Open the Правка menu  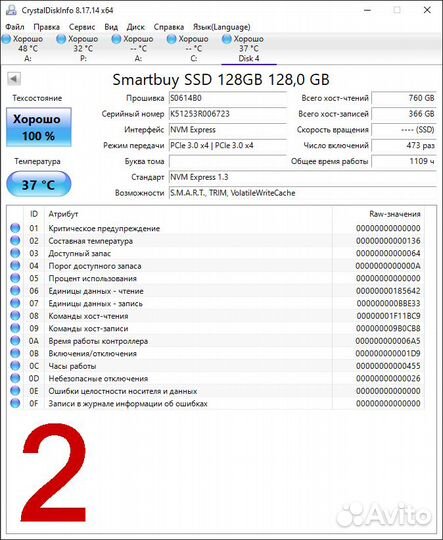[47, 27]
